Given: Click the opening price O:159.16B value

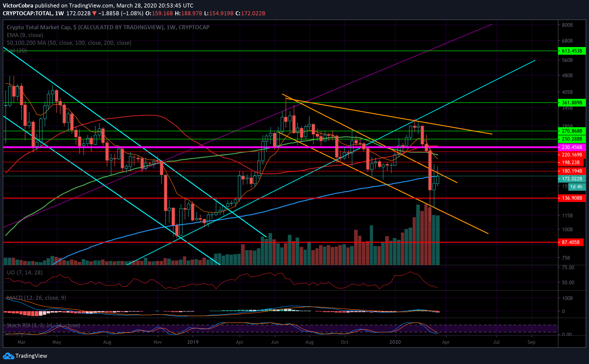Looking at the screenshot, I should [x=159, y=13].
